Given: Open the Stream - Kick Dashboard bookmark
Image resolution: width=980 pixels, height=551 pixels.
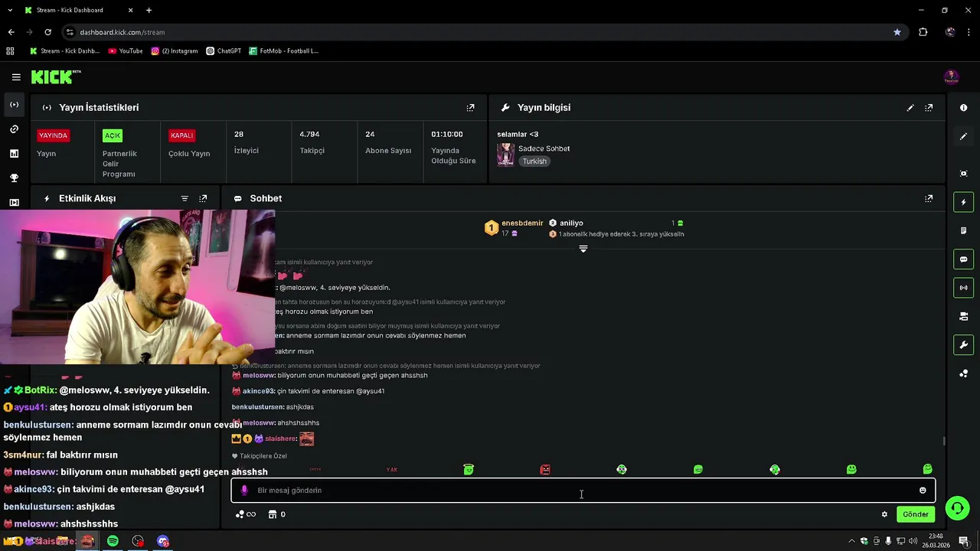Looking at the screenshot, I should pos(64,51).
